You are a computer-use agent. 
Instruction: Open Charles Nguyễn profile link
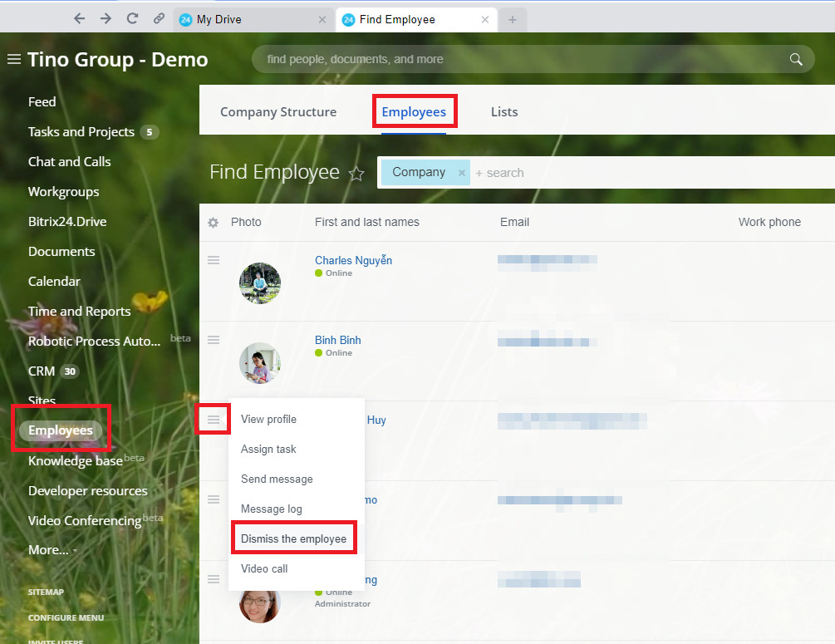(354, 260)
